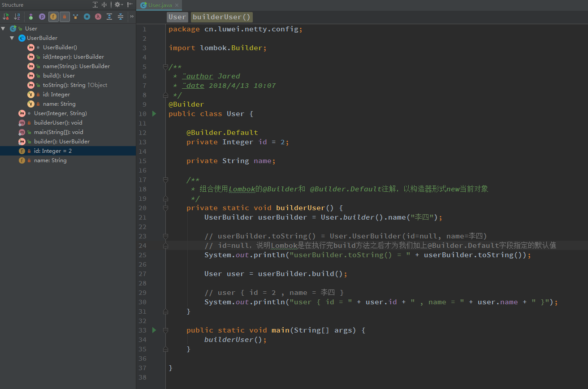
Task: Sort structure members alphabetically
Action: coord(17,17)
